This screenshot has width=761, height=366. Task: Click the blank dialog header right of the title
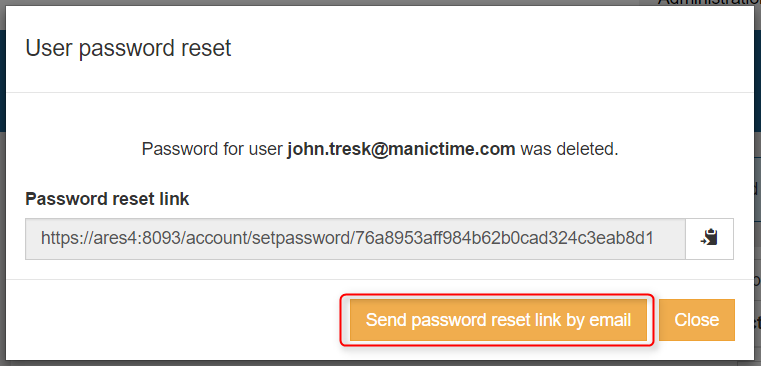(x=485, y=49)
